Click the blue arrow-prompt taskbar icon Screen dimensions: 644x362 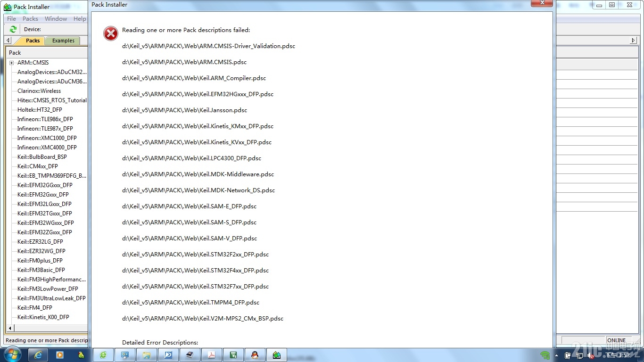(168, 355)
